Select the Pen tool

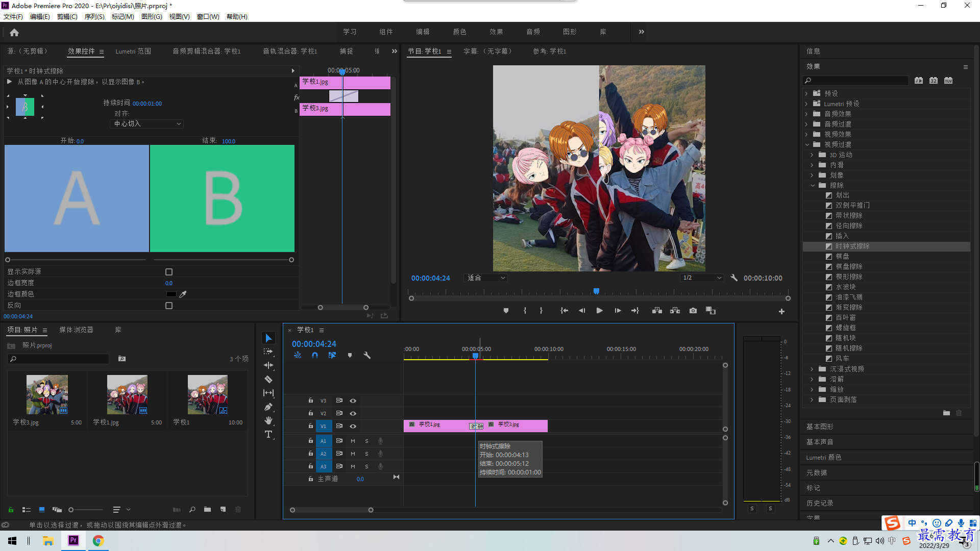point(268,407)
